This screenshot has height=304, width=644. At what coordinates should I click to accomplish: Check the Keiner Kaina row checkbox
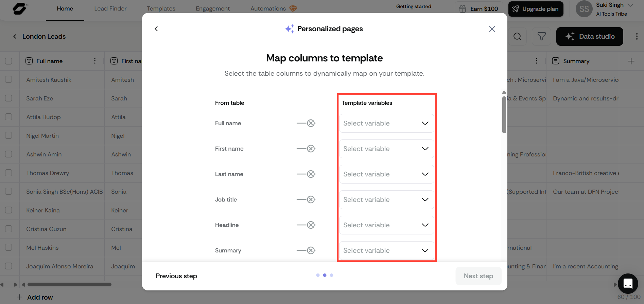point(8,210)
